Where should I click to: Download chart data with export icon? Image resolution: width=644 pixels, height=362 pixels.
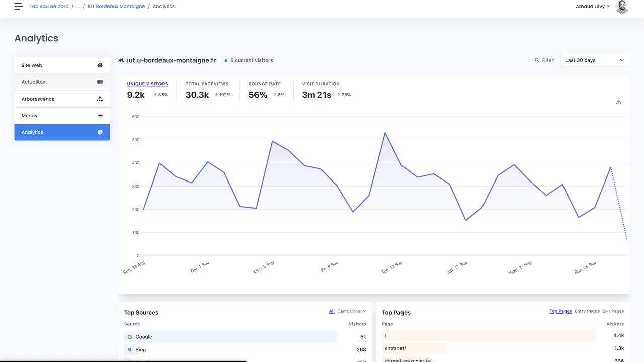click(x=618, y=102)
